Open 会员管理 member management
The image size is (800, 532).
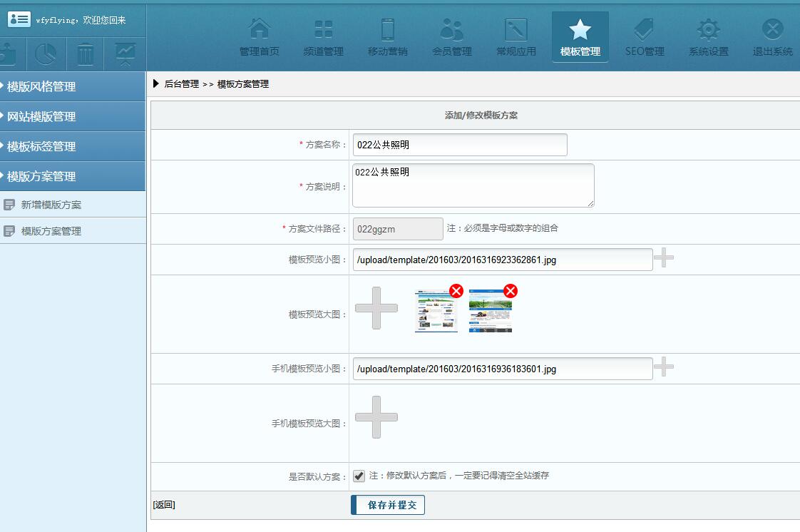click(x=452, y=30)
